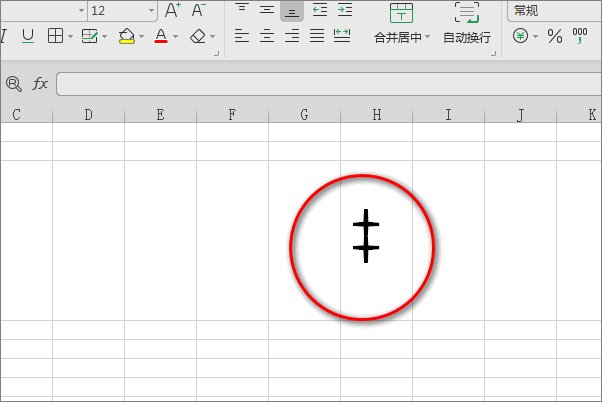The image size is (602, 402).
Task: Apply percent style with the % icon
Action: (x=554, y=36)
